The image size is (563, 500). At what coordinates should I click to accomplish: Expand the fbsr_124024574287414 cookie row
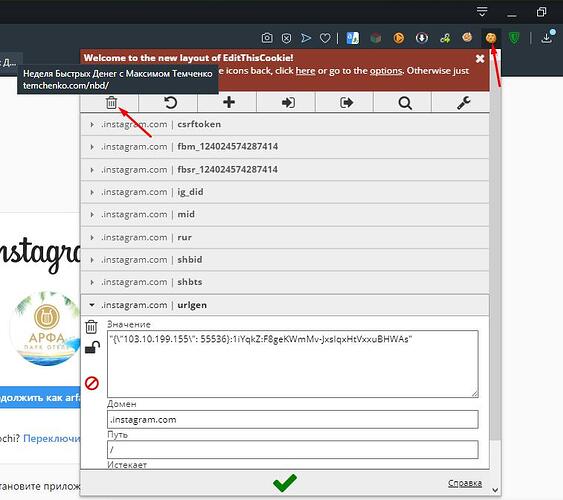[x=285, y=169]
